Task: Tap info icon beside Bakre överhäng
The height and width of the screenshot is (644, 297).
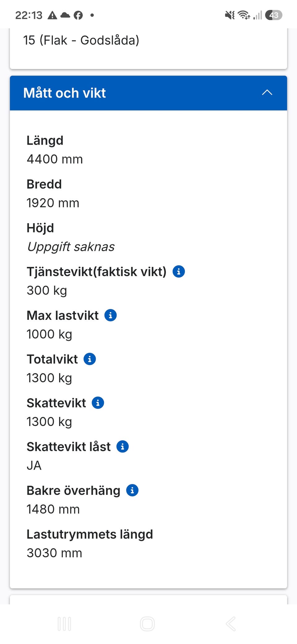Action: point(132,490)
